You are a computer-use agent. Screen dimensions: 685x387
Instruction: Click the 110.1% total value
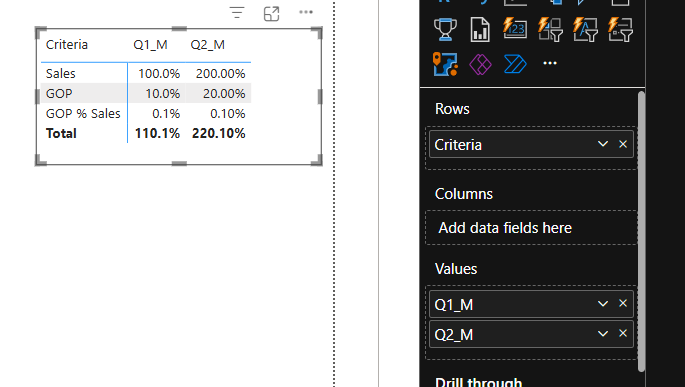(x=157, y=133)
